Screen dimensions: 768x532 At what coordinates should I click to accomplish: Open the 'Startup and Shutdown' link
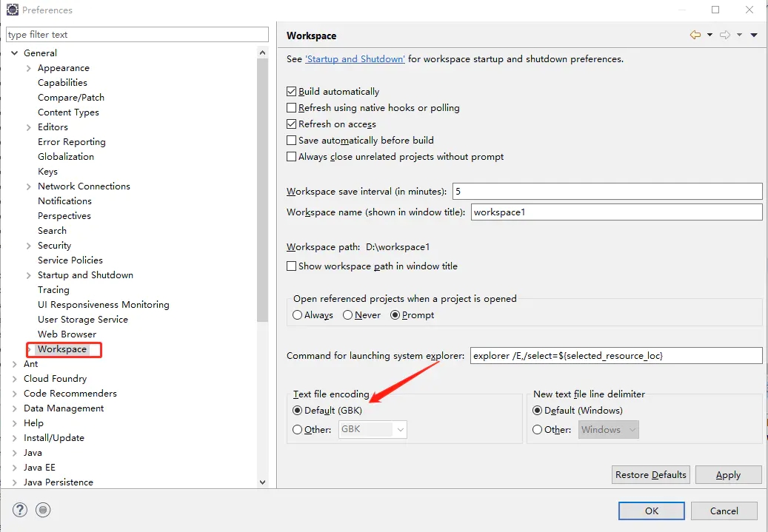pyautogui.click(x=355, y=59)
